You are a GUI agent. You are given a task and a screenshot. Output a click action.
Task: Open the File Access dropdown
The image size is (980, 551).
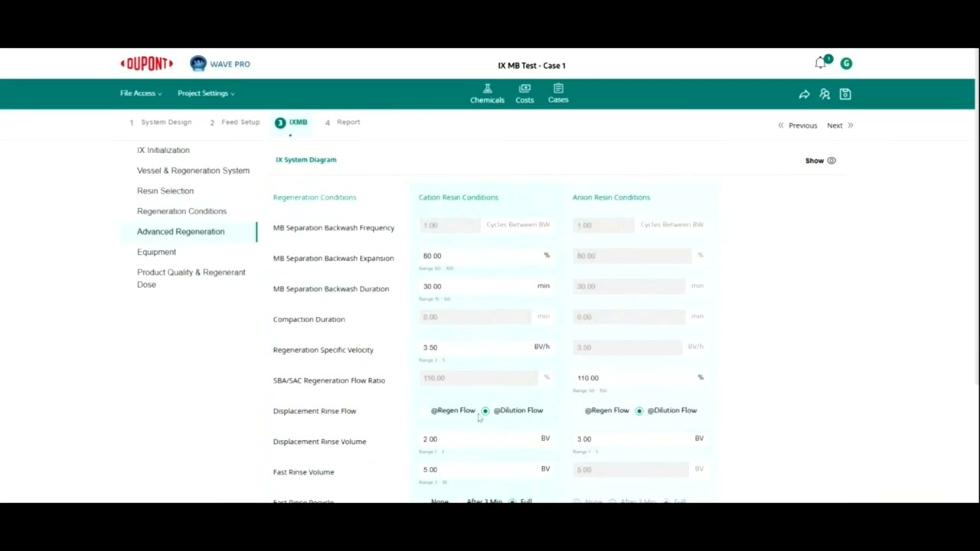pyautogui.click(x=141, y=93)
